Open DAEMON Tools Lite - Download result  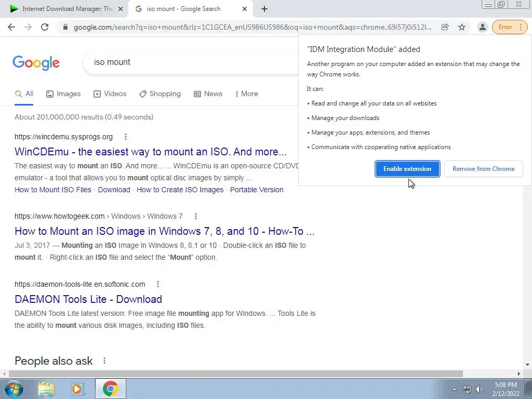(88, 299)
